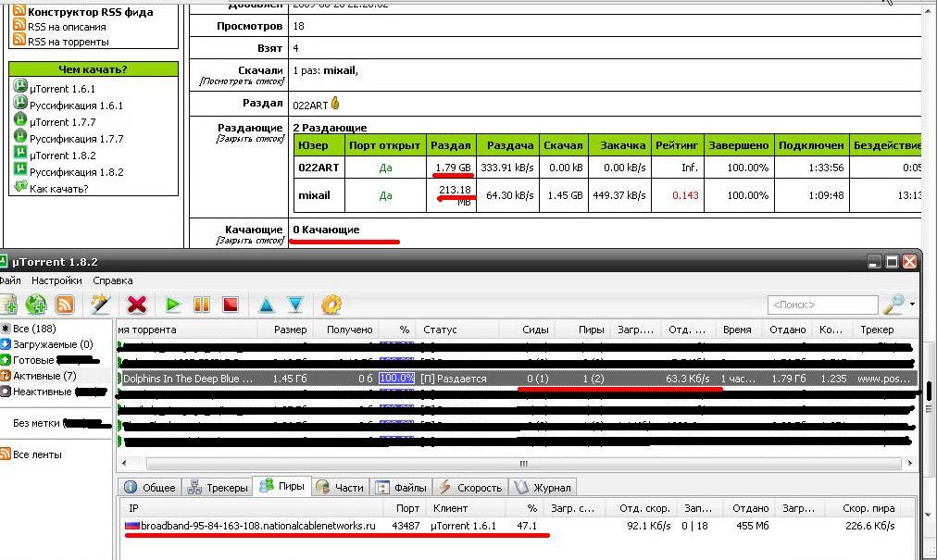Switch to the Части tab

point(341,487)
